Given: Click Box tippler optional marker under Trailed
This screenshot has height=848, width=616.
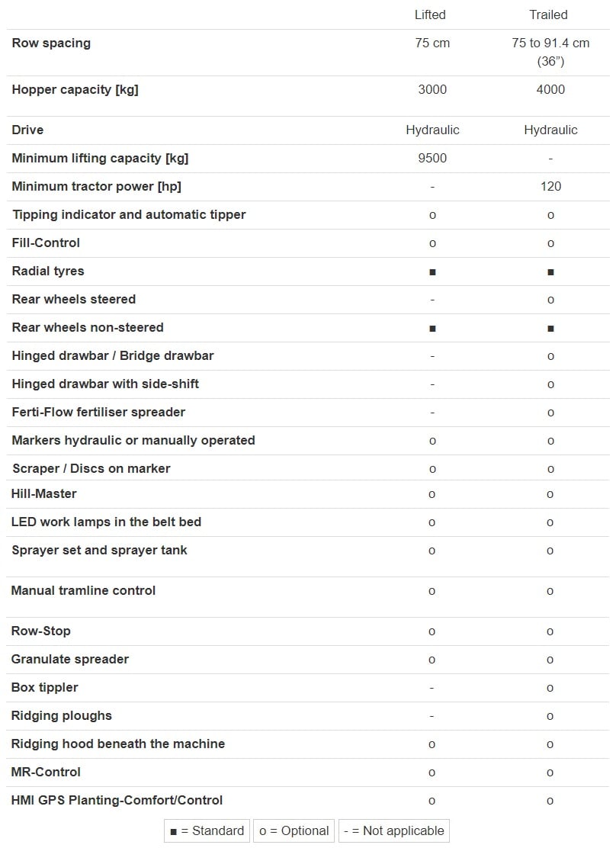Looking at the screenshot, I should click(x=550, y=688).
